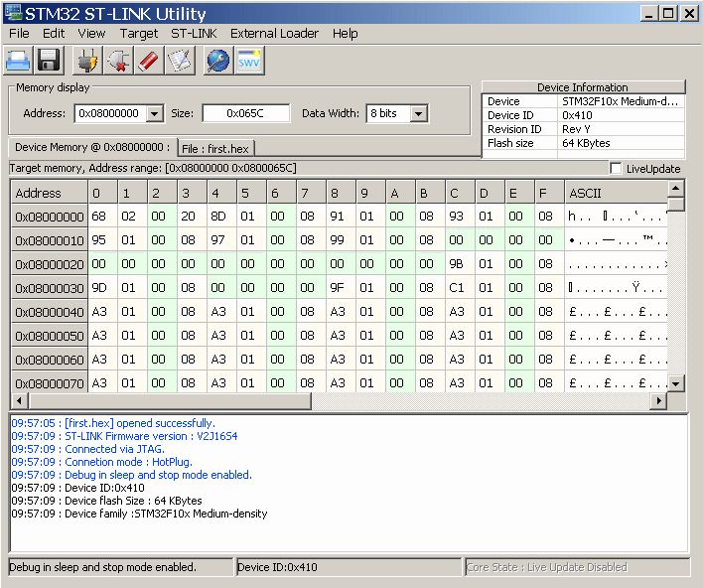Enable the LiveUpdate checkbox
Screen dimensions: 703x588
coord(617,169)
